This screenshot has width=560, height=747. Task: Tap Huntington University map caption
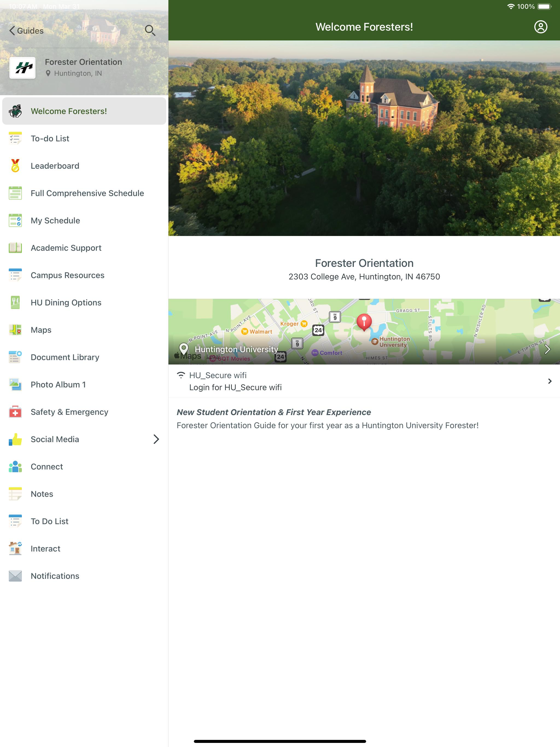coord(237,349)
